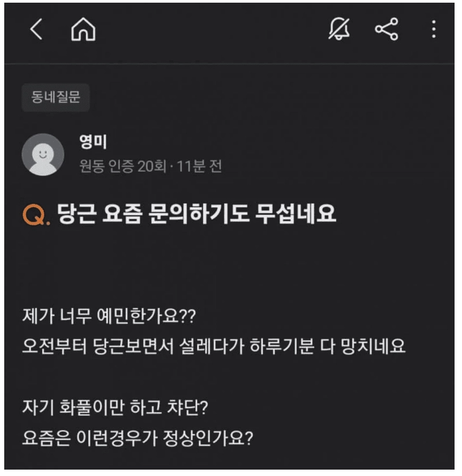Image resolution: width=462 pixels, height=476 pixels.
Task: Select the post title 당근 요즘 문의하기도 무섭네요
Action: tap(197, 213)
